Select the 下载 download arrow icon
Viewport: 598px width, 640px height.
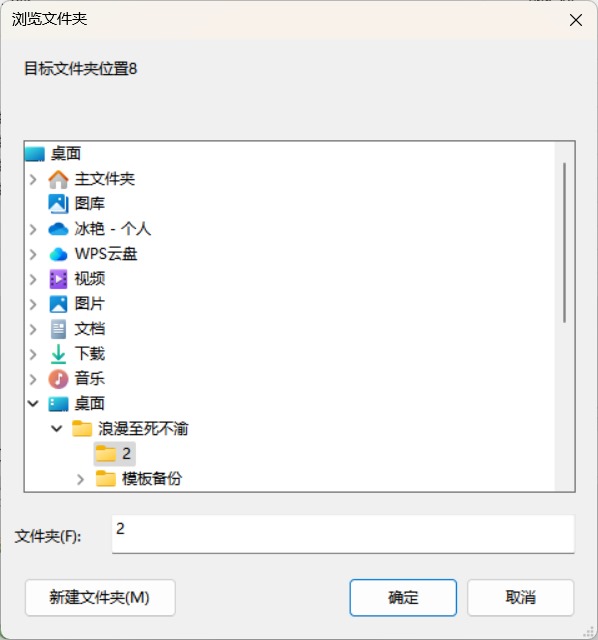click(x=58, y=354)
